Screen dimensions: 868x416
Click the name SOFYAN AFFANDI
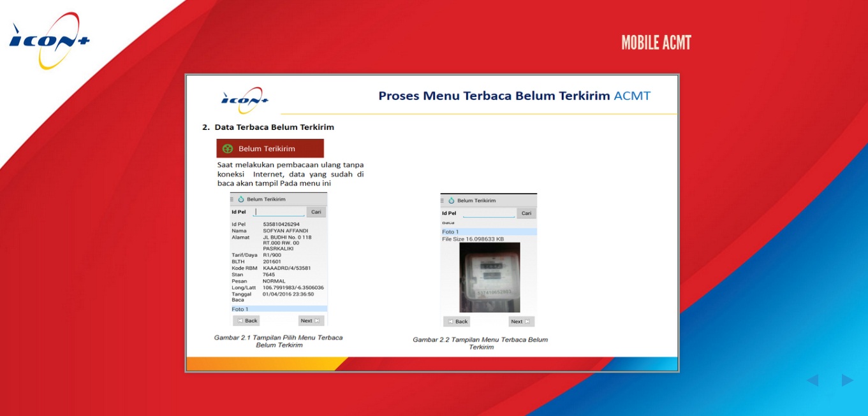[286, 231]
